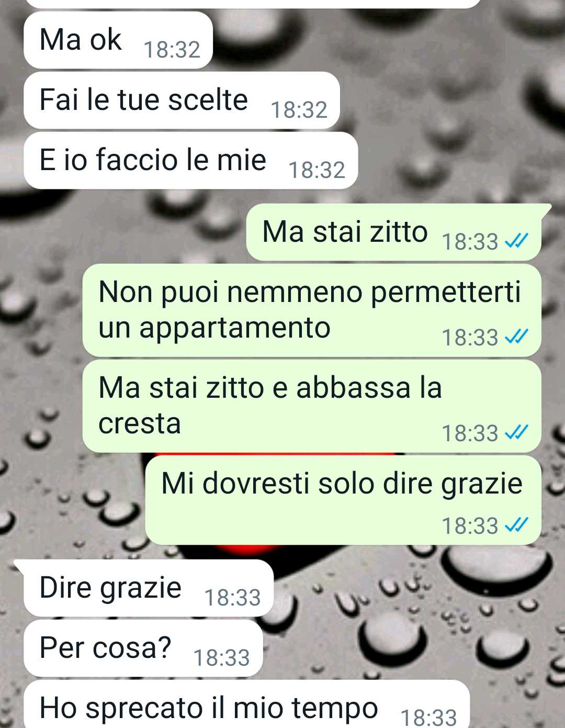
Task: Click the timestamp on 'Ho sprecato il mio tempo'
Action: pyautogui.click(x=428, y=717)
